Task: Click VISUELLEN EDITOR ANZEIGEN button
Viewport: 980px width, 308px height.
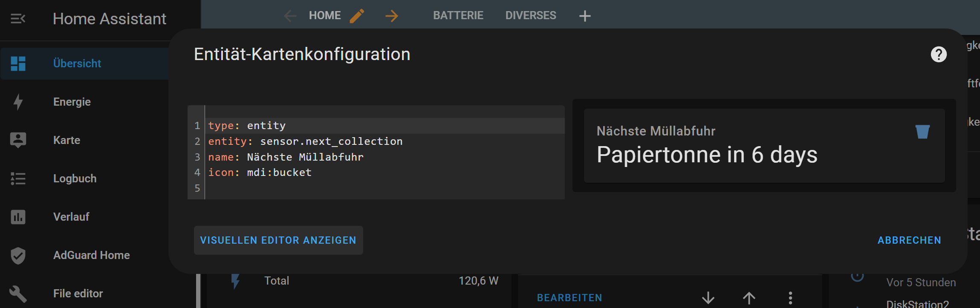Action: point(278,240)
